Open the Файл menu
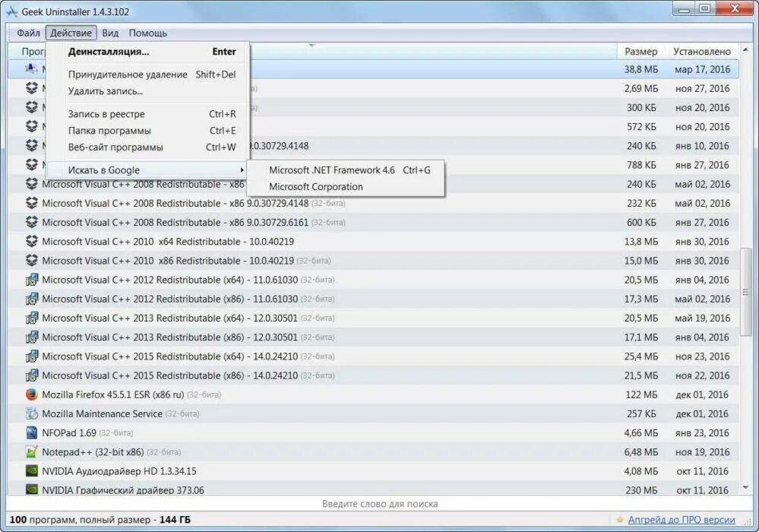Image resolution: width=759 pixels, height=532 pixels. (28, 33)
